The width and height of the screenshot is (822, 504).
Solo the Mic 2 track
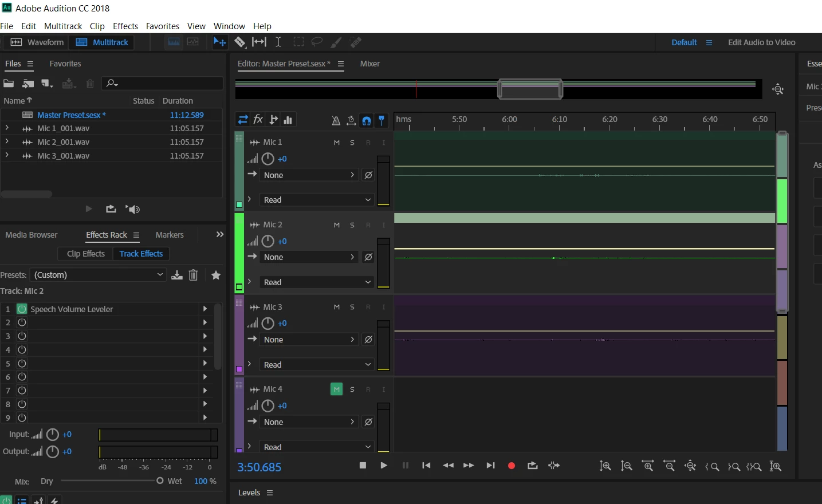click(x=352, y=225)
